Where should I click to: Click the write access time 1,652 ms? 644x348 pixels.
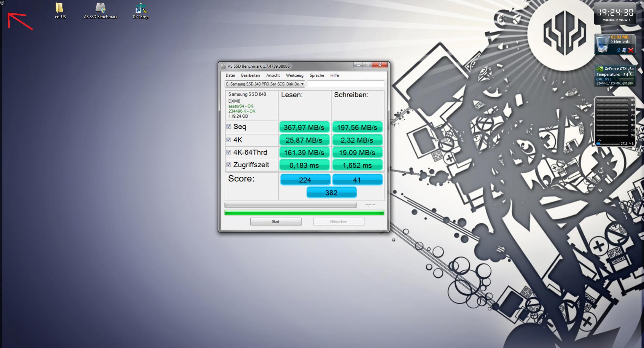(357, 165)
